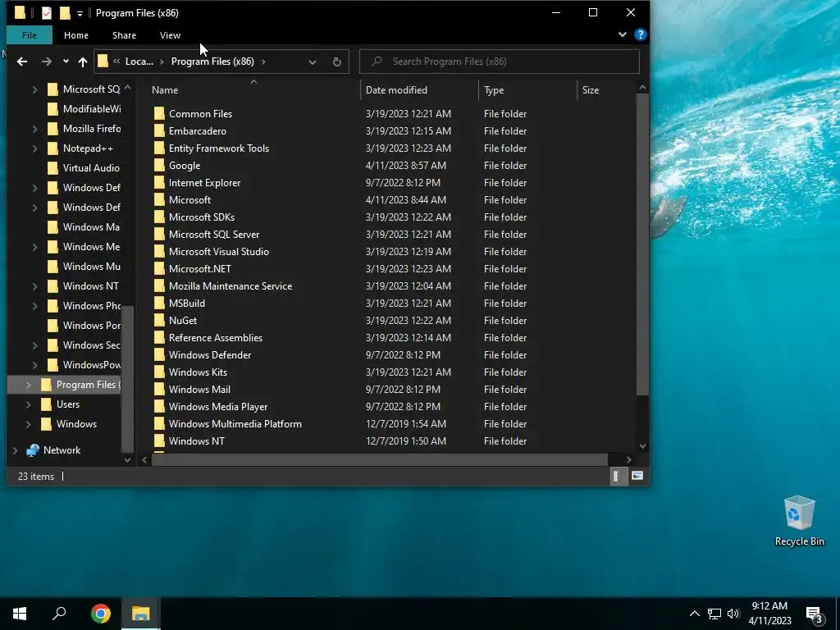The image size is (840, 630).
Task: Select the Common Files folder icon
Action: pyautogui.click(x=159, y=113)
